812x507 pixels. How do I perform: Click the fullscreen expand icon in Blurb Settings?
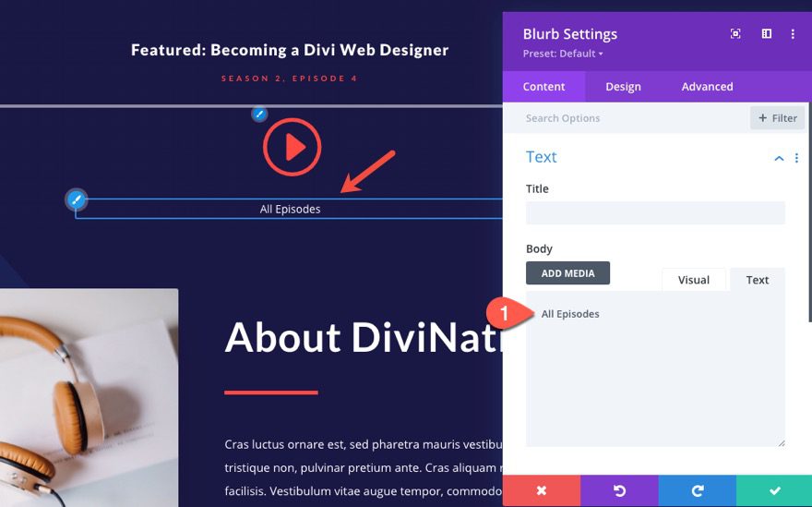tap(734, 33)
